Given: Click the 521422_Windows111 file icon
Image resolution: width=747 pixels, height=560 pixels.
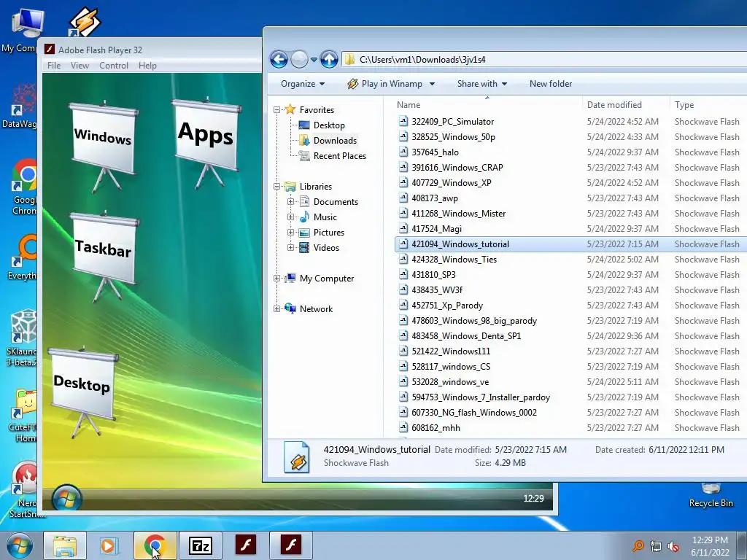Looking at the screenshot, I should (x=403, y=351).
